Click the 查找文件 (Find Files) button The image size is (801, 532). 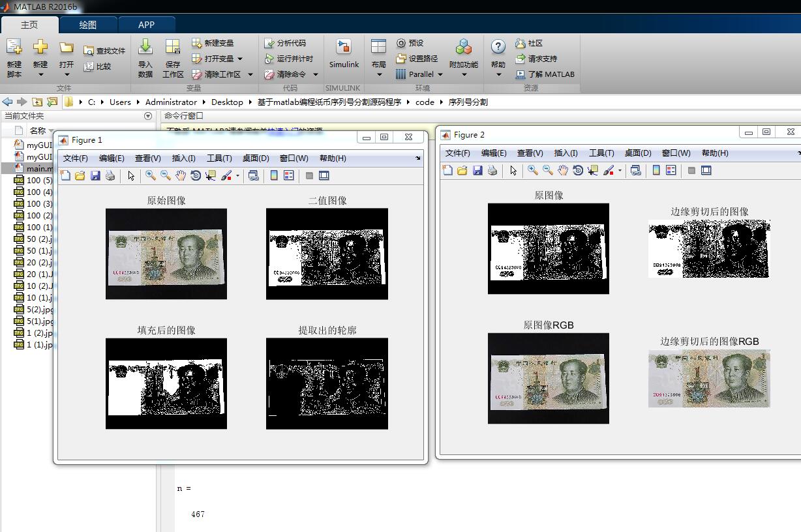point(104,51)
